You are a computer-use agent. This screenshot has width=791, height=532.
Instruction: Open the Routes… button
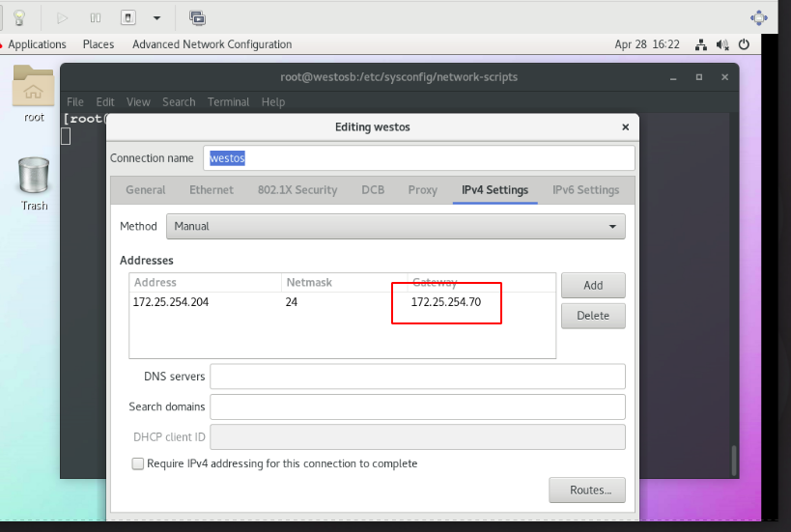587,490
